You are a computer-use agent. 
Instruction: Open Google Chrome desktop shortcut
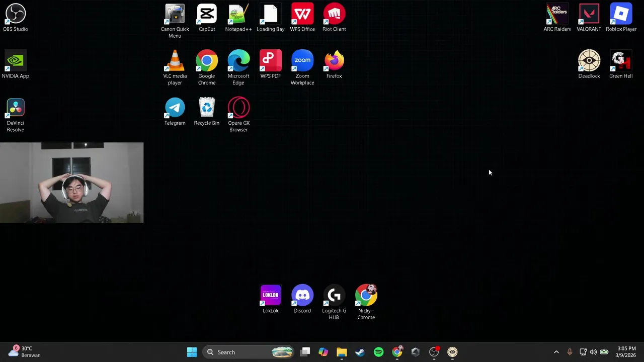click(207, 68)
